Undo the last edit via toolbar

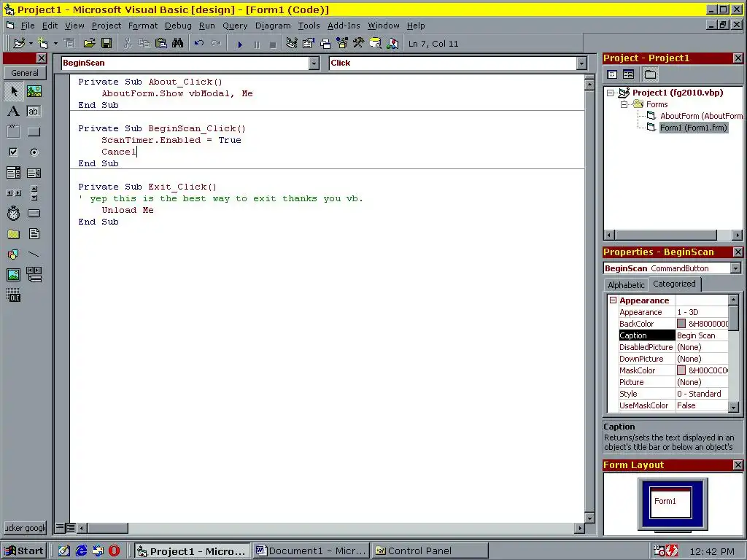(199, 44)
